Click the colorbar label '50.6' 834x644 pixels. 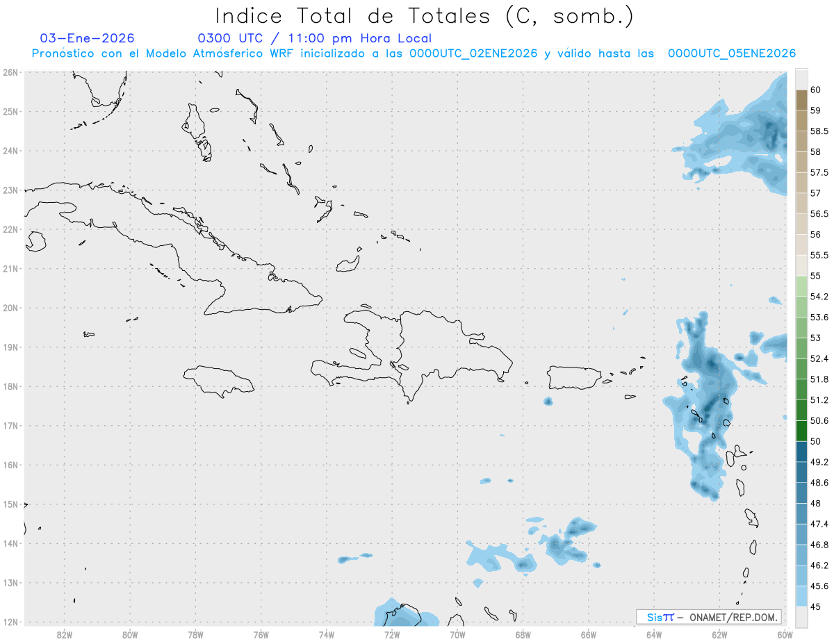click(x=819, y=420)
